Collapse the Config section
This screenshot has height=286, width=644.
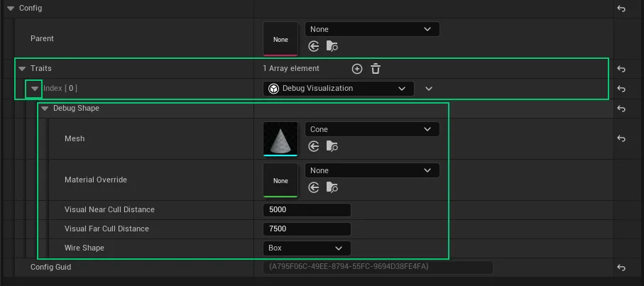pos(10,9)
